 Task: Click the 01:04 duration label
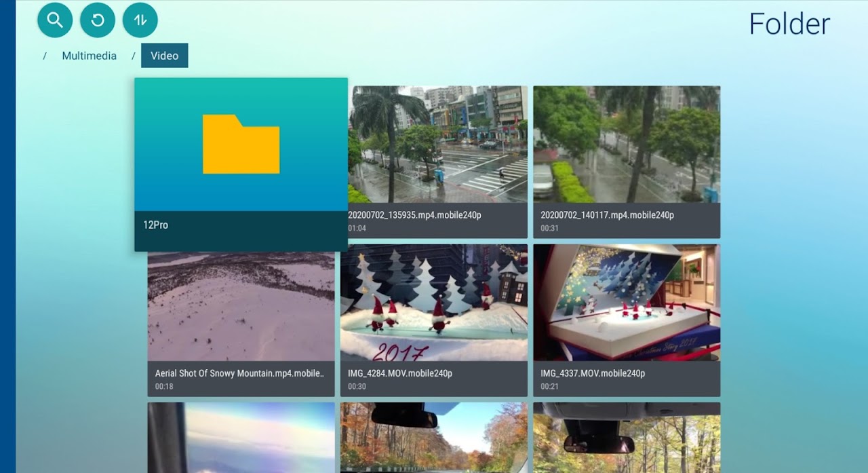coord(357,229)
